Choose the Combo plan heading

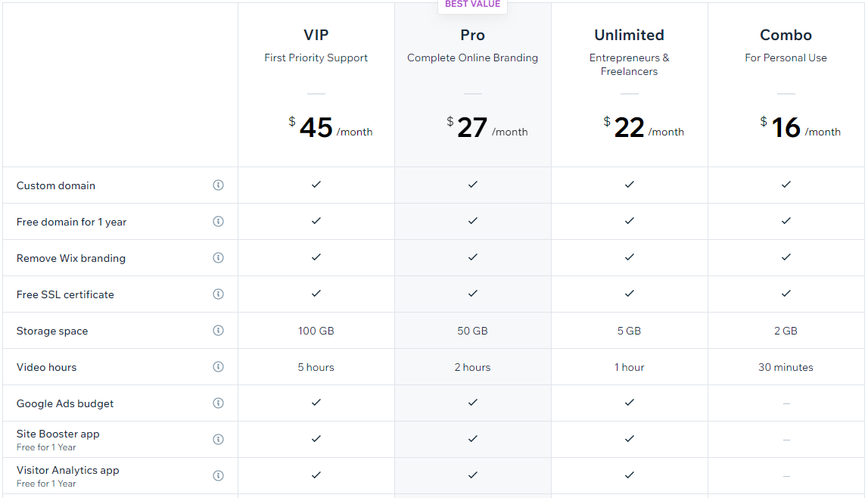pyautogui.click(x=786, y=35)
